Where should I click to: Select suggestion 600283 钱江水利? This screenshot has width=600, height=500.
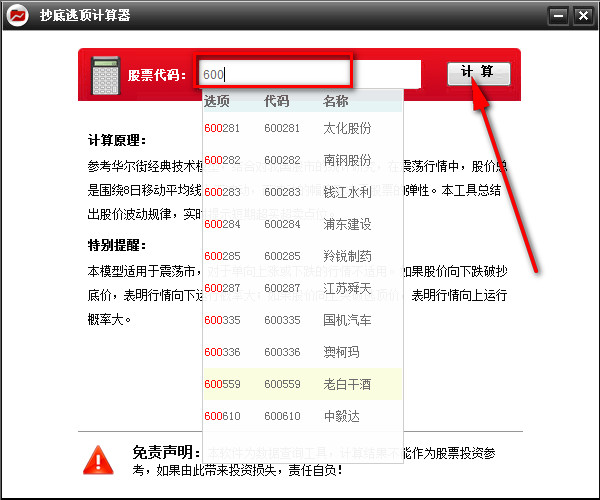pyautogui.click(x=303, y=192)
